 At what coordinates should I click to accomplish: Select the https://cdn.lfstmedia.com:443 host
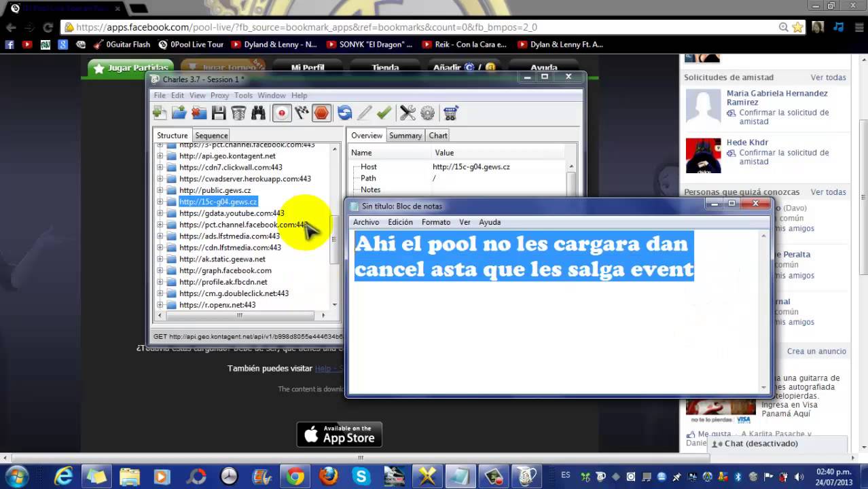coord(230,247)
